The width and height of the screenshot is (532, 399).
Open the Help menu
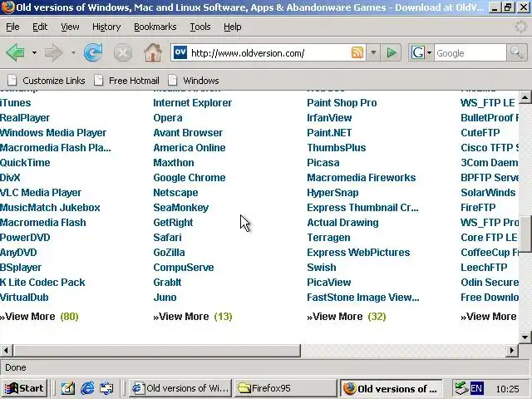pos(233,27)
